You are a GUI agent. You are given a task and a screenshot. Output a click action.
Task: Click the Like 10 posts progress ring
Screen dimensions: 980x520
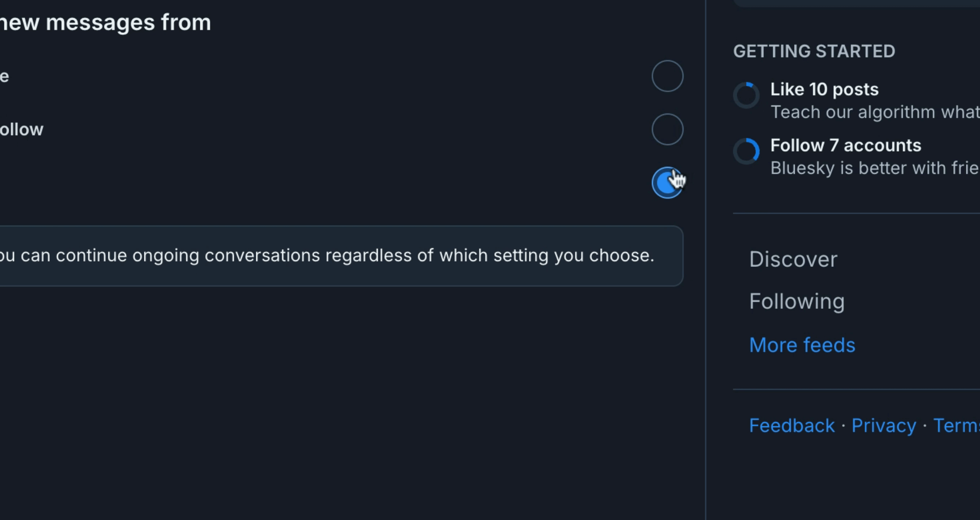point(746,95)
